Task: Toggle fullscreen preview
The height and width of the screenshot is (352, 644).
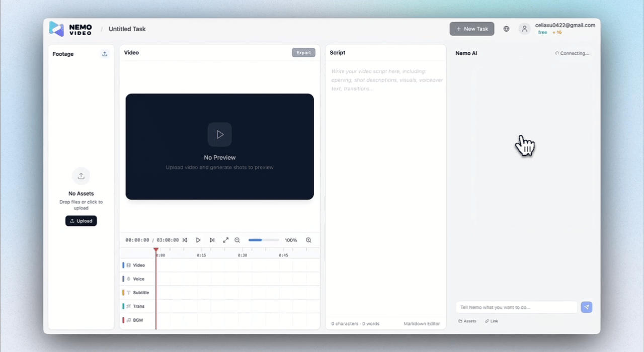Action: [226, 240]
